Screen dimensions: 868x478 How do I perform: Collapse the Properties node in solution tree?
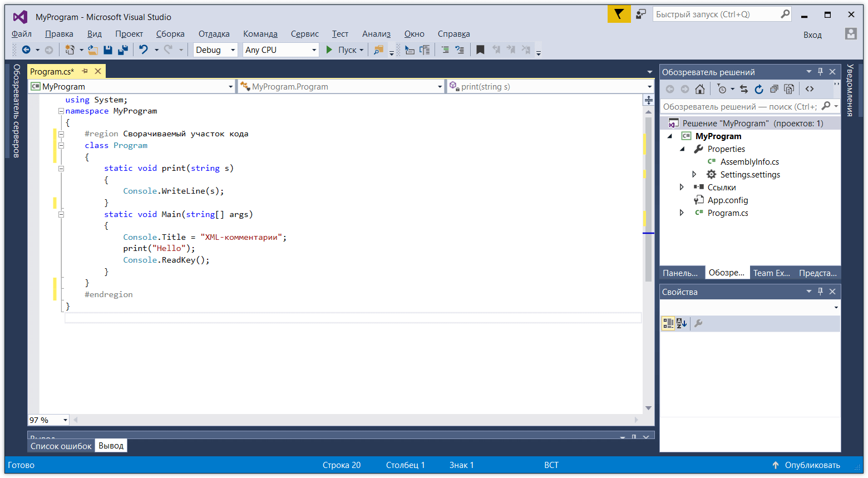[683, 149]
